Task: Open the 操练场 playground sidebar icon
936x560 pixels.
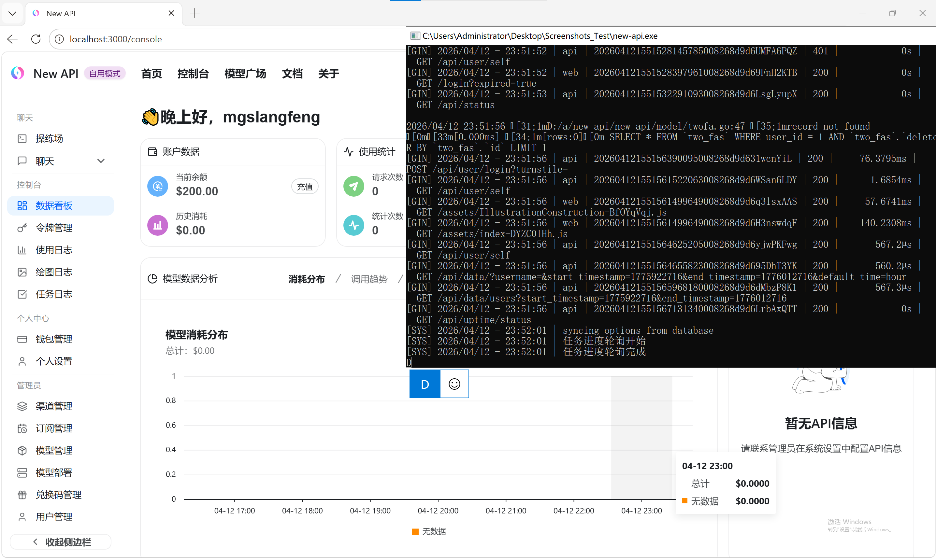Action: click(22, 139)
